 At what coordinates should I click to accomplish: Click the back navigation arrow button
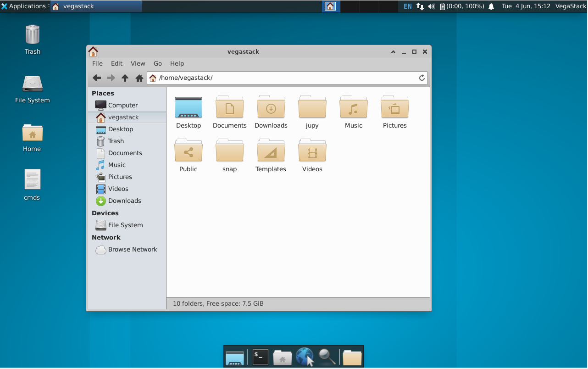click(97, 78)
